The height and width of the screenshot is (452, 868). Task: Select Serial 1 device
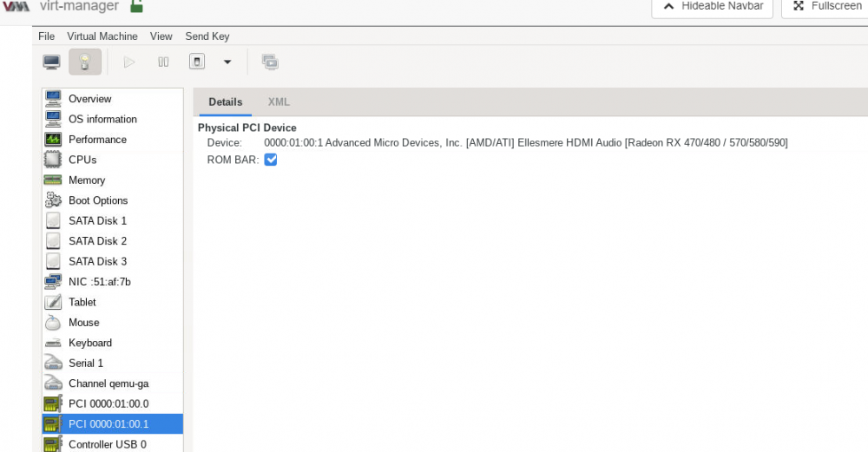113,364
